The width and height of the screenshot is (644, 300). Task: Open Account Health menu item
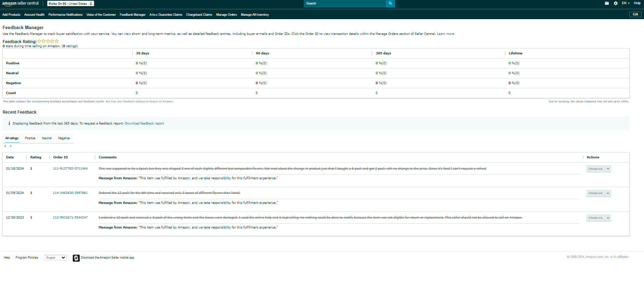coord(34,15)
